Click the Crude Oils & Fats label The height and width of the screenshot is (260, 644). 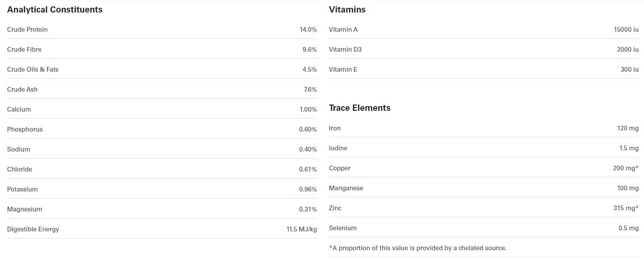tap(33, 70)
